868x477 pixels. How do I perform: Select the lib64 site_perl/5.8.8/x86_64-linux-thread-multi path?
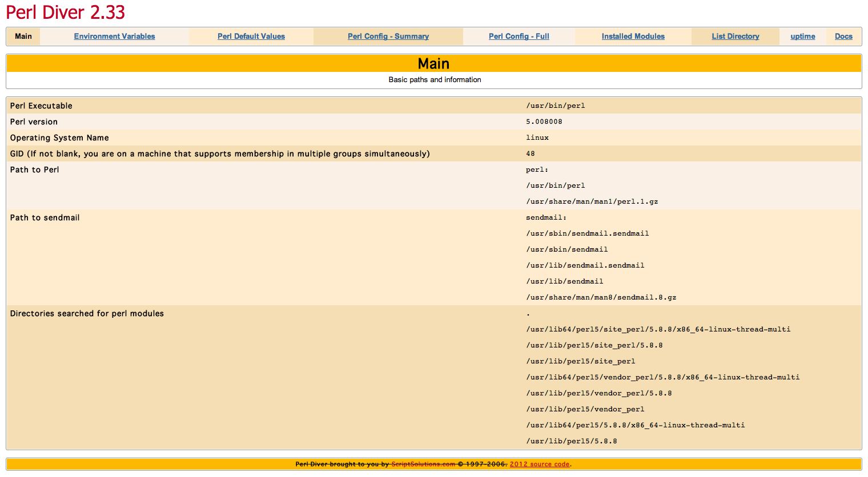pyautogui.click(x=658, y=330)
